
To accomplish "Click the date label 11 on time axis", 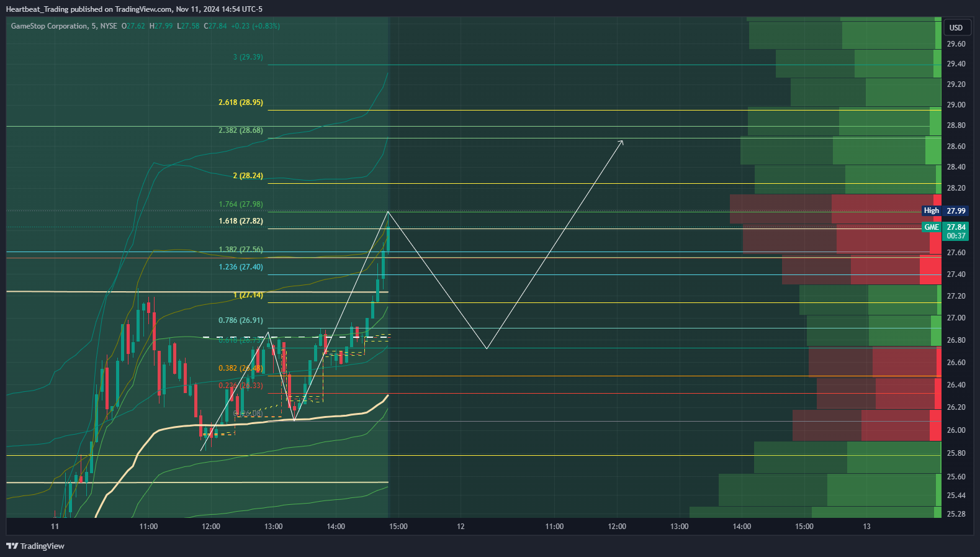I will click(55, 527).
